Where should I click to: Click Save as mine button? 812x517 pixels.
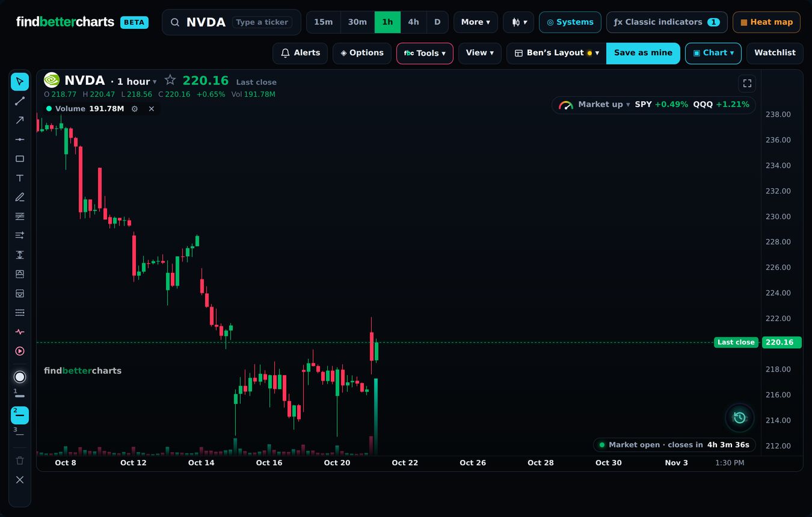643,53
